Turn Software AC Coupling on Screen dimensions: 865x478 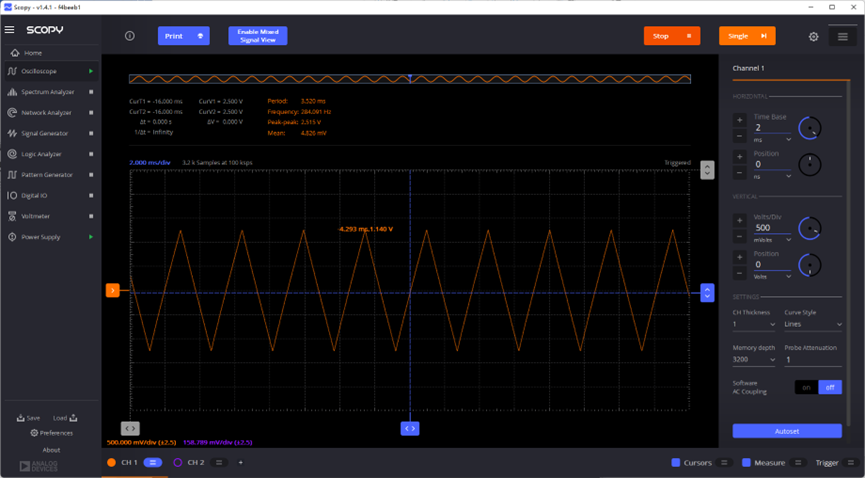(806, 387)
